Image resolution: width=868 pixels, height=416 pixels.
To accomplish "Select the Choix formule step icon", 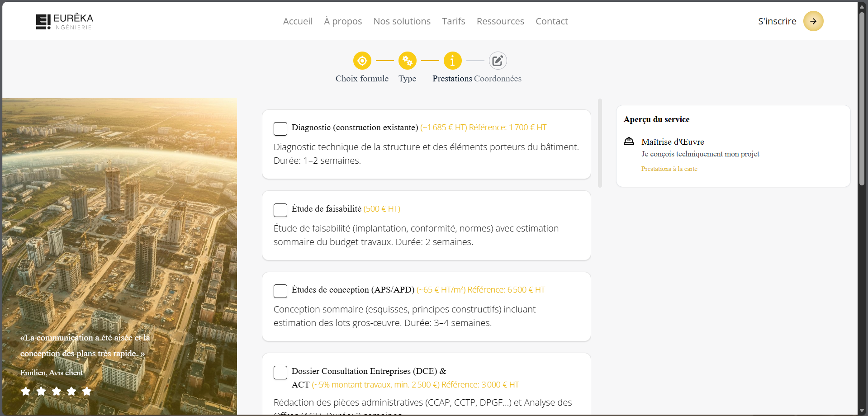I will click(362, 61).
